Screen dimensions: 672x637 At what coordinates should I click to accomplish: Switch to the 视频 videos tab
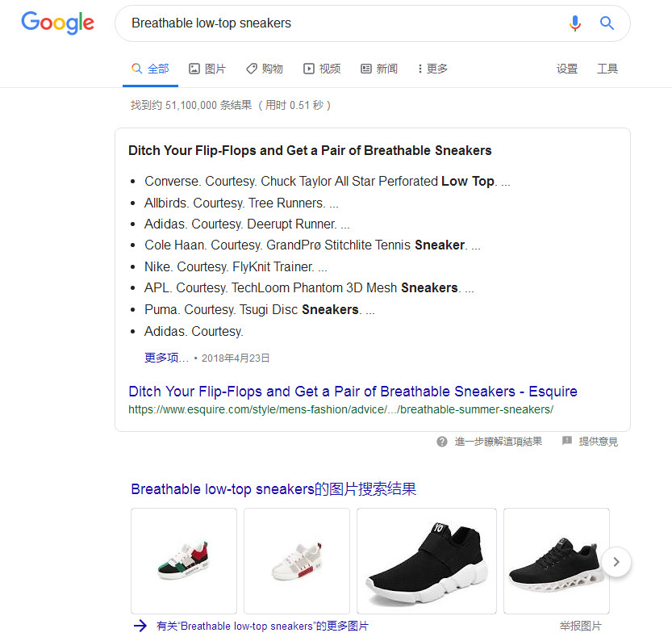pos(322,69)
